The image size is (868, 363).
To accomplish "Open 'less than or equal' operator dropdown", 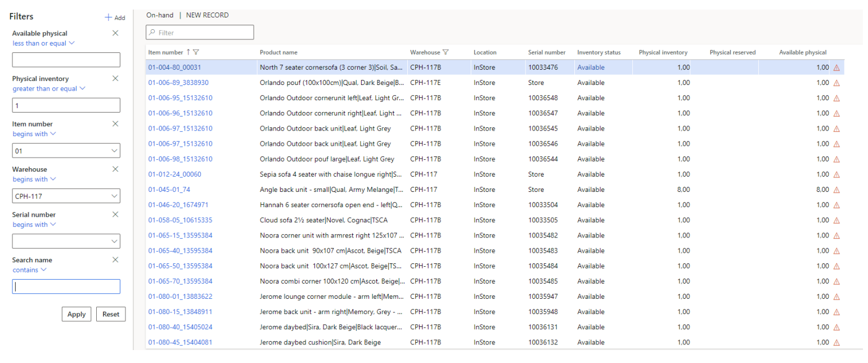I will pos(43,43).
